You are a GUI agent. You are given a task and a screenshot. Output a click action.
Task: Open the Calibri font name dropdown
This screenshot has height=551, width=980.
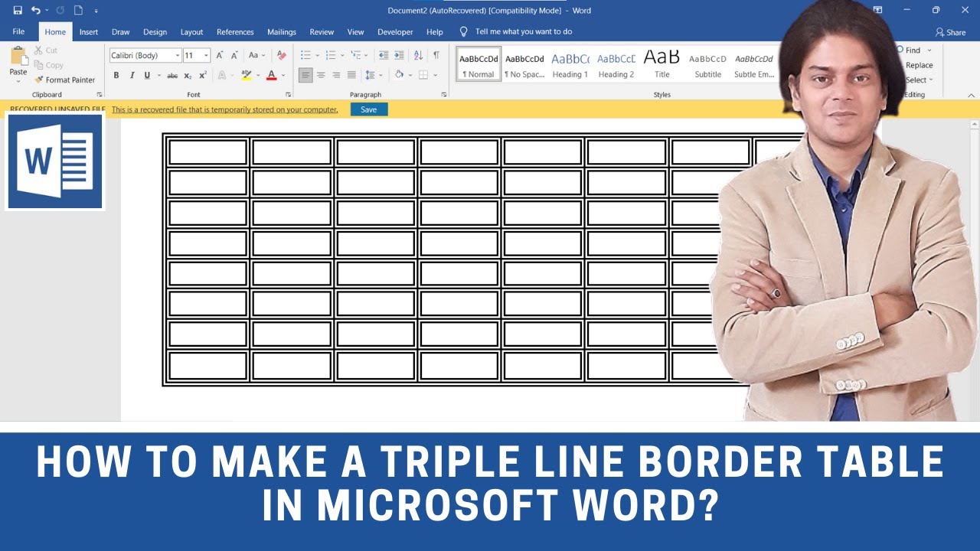(x=178, y=55)
